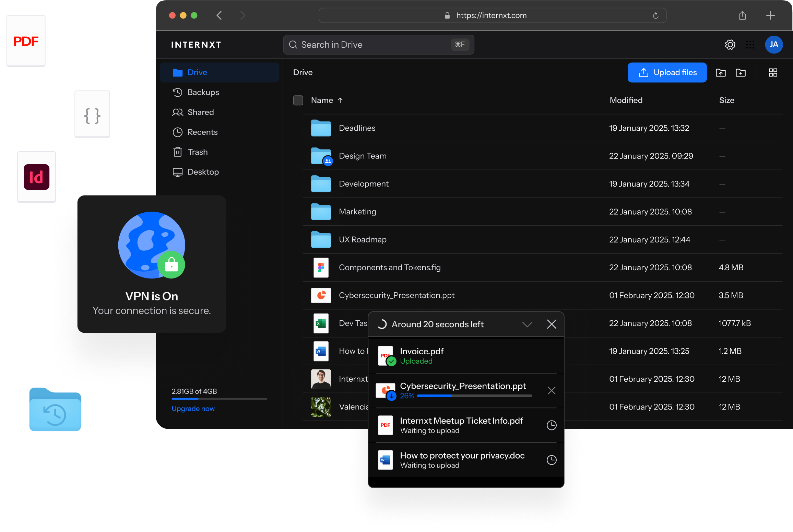The width and height of the screenshot is (793, 532).
Task: Create a new folder using the folder icon
Action: pyautogui.click(x=741, y=72)
